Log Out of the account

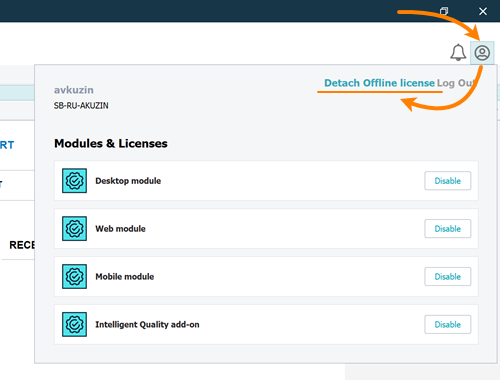tap(456, 83)
